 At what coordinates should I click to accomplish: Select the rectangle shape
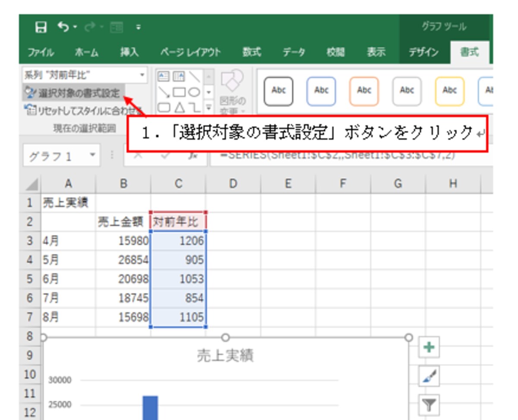[x=179, y=92]
